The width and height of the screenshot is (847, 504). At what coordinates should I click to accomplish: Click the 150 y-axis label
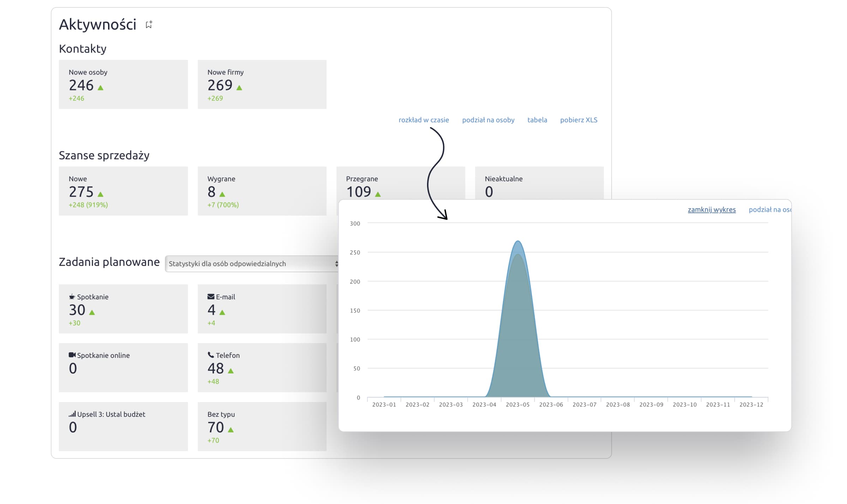point(355,311)
